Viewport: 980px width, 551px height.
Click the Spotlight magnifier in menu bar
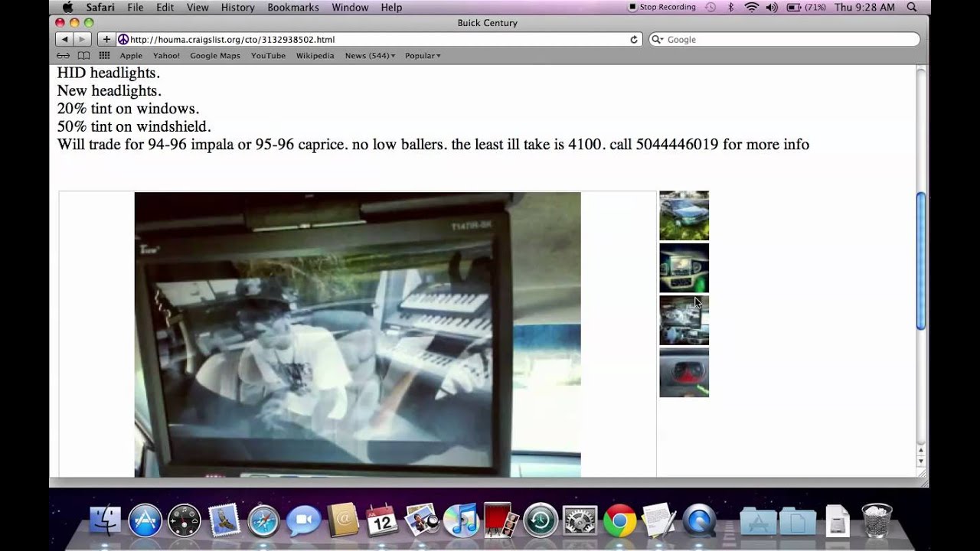coord(912,8)
